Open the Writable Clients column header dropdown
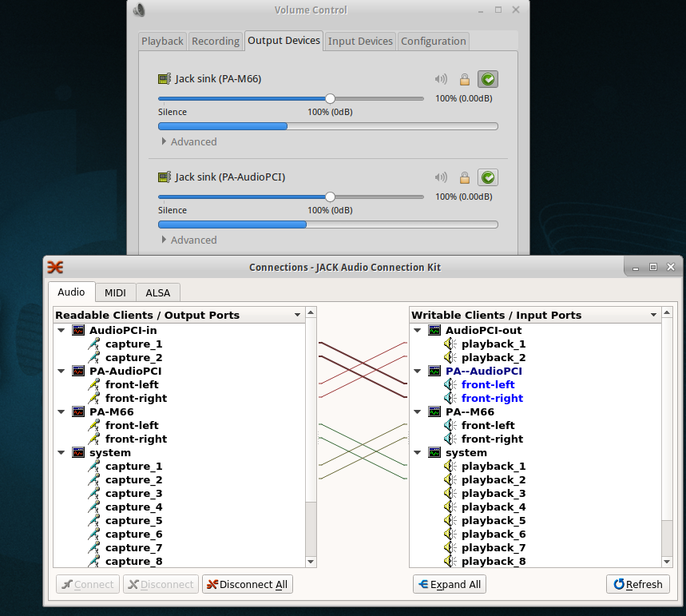686x616 pixels. 653,316
